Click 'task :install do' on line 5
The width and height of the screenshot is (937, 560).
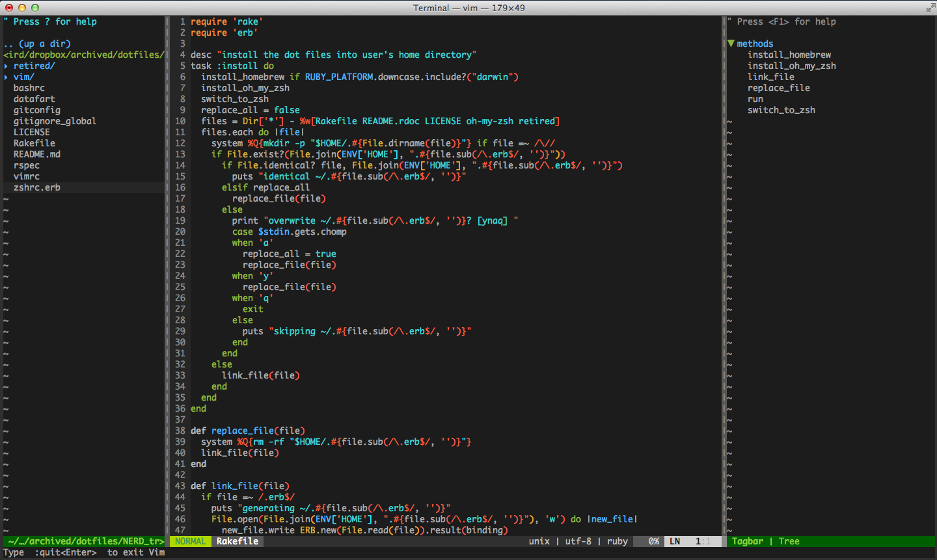pyautogui.click(x=232, y=66)
